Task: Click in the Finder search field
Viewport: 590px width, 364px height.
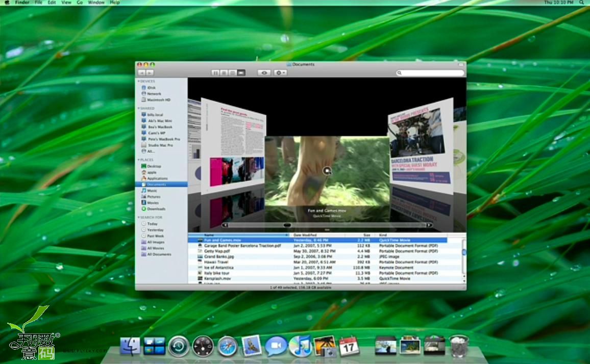Action: point(431,73)
